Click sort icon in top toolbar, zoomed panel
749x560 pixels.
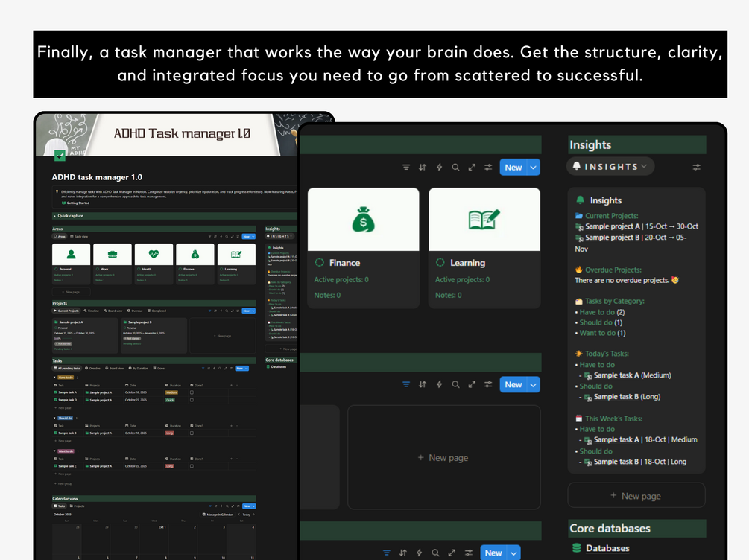tap(423, 167)
